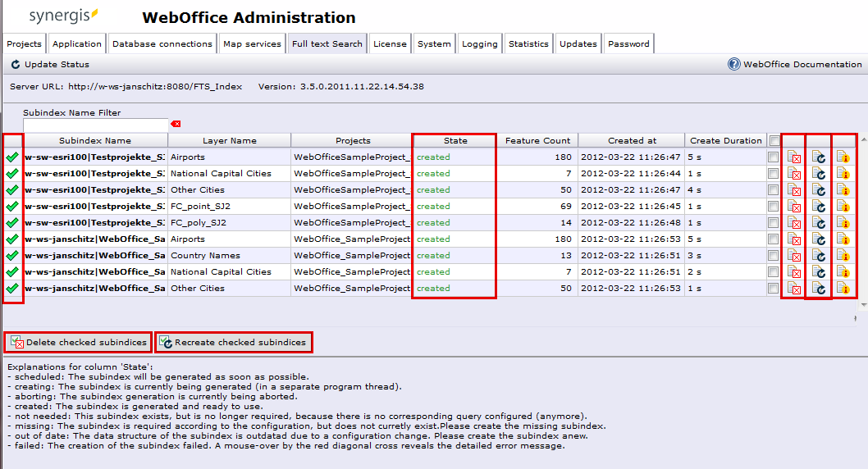Image resolution: width=868 pixels, height=469 pixels.
Task: Recreate the w-ws-janschitz National Capital Cities subindex
Action: pos(818,272)
